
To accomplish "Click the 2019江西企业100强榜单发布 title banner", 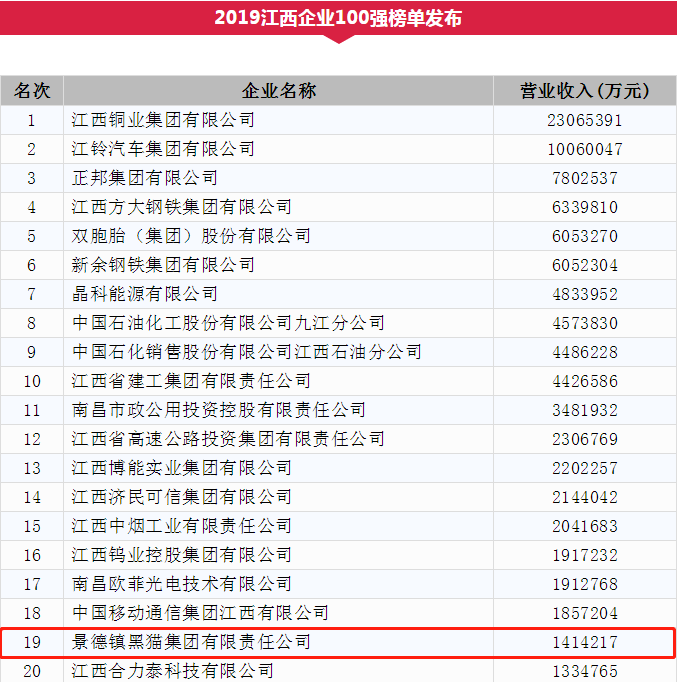I will [338, 18].
